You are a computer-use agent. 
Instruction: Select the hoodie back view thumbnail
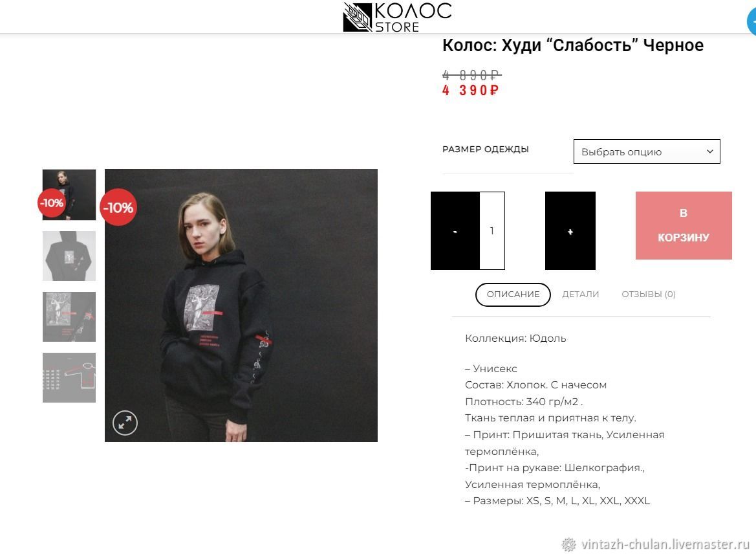point(69,256)
